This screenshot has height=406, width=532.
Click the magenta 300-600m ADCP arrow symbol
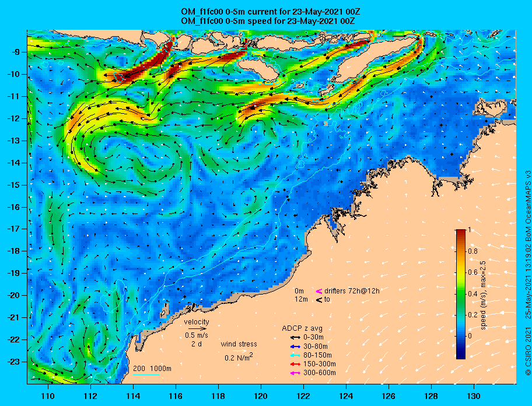[295, 373]
